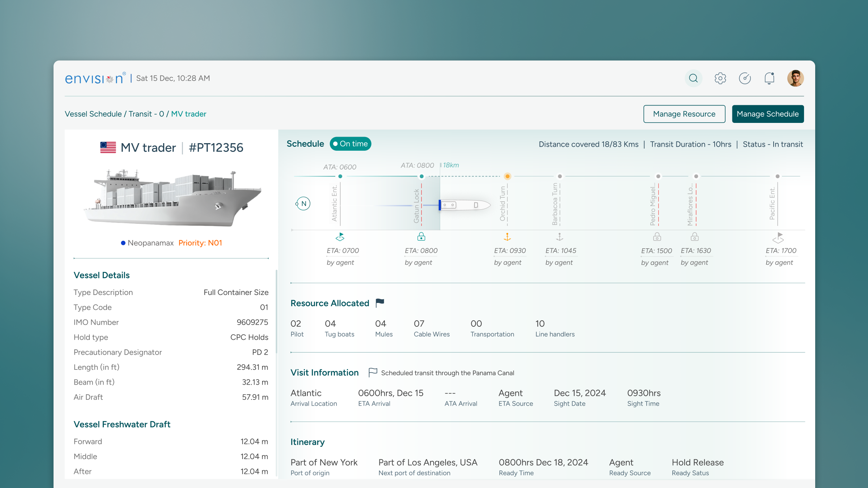The image size is (868, 488).
Task: Click Pacific entrance buoy icon above ETA 1700
Action: point(778,237)
